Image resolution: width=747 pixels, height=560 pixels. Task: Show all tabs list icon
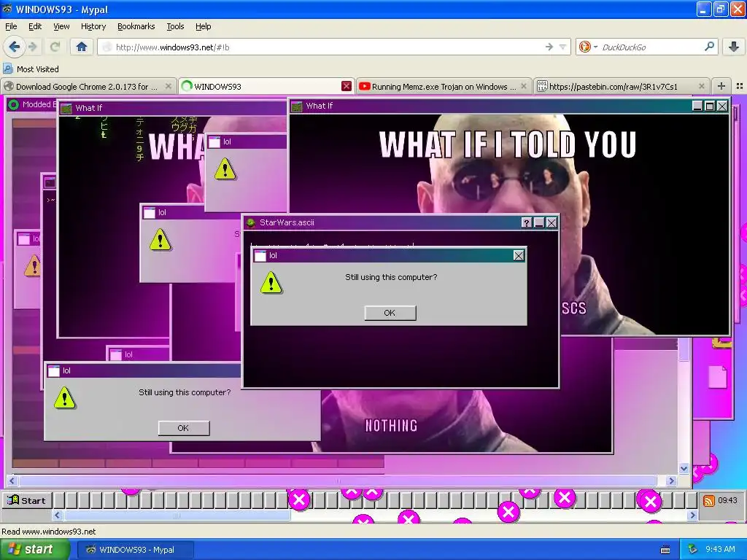tap(740, 86)
